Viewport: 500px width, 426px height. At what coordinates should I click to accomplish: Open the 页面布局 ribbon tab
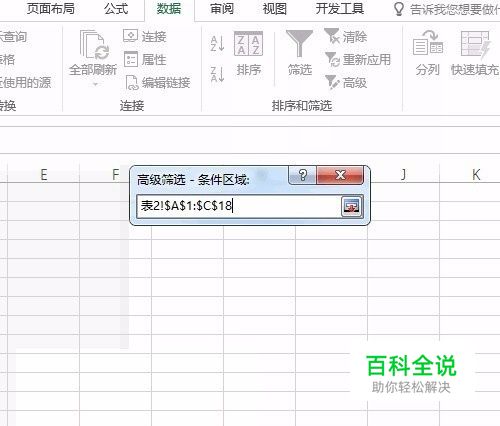pyautogui.click(x=51, y=9)
